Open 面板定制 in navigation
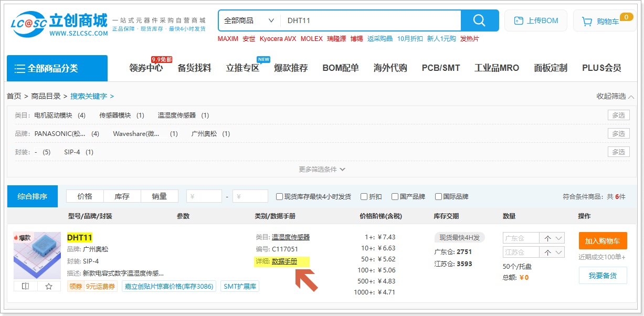The width and height of the screenshot is (644, 316). pos(551,68)
